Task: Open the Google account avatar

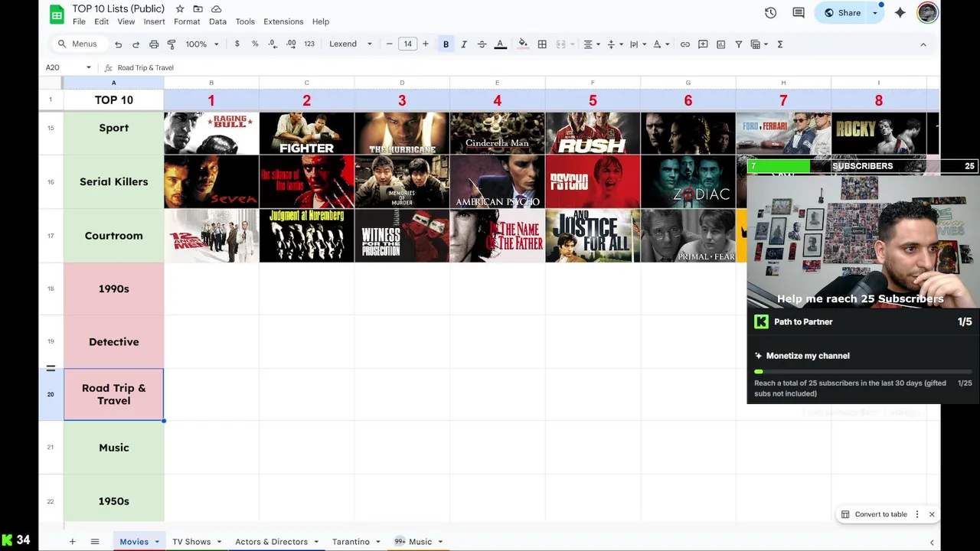Action: (927, 13)
